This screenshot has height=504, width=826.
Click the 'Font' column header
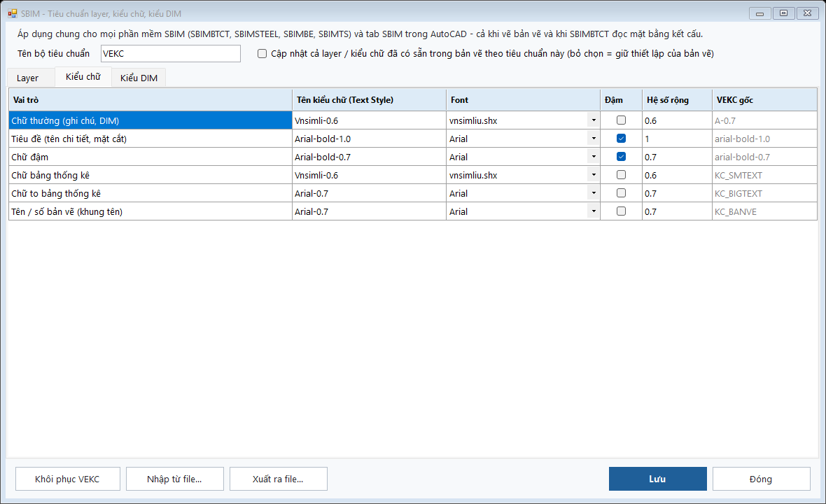click(x=523, y=100)
